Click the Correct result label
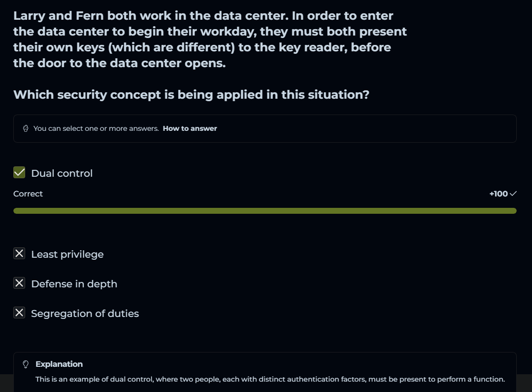 coord(28,194)
